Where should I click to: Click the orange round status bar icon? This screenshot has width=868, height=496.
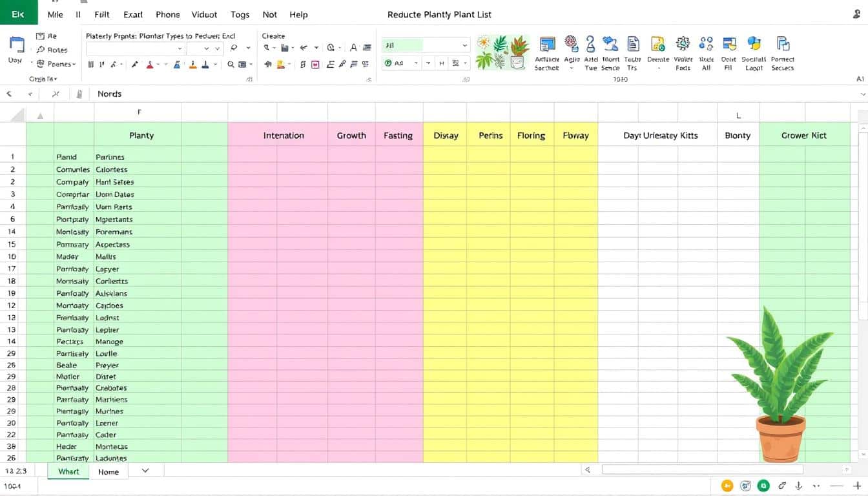(x=728, y=486)
